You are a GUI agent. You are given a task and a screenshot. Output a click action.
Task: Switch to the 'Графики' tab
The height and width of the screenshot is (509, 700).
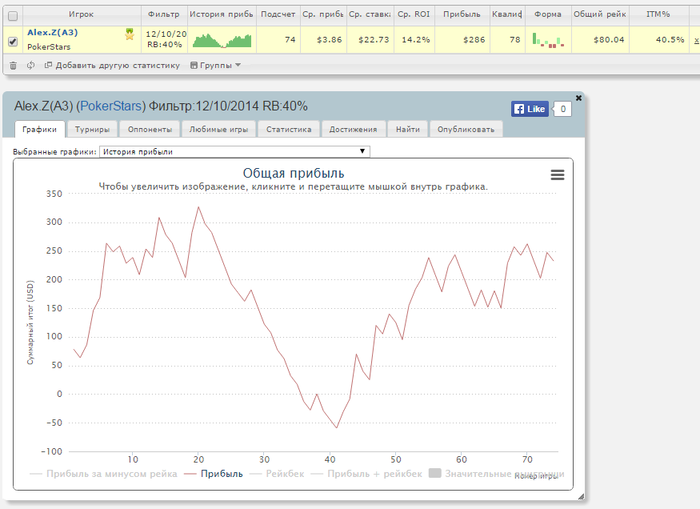pos(39,129)
